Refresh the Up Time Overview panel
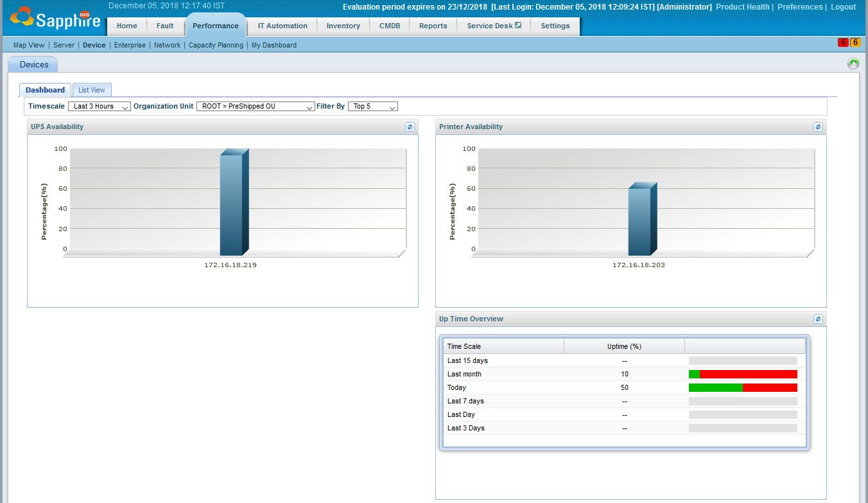Screen dimensions: 868x503 click(x=818, y=319)
